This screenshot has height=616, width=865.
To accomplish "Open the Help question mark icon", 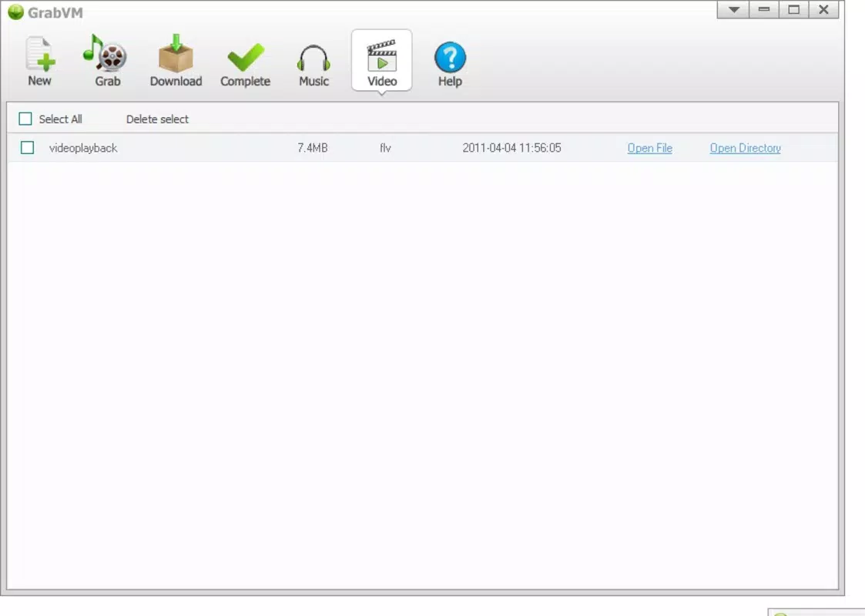I will (x=450, y=64).
